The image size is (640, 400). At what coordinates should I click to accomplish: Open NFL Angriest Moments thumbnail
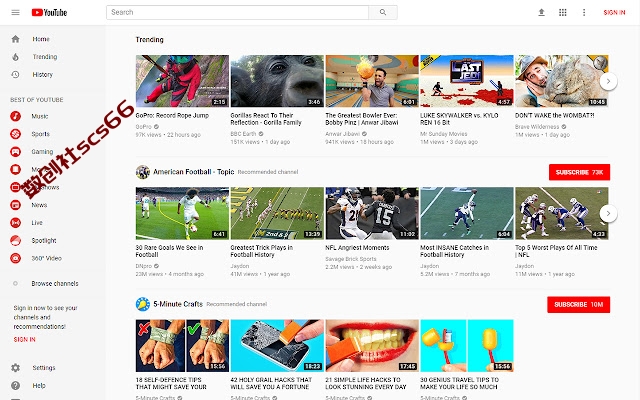coord(372,213)
